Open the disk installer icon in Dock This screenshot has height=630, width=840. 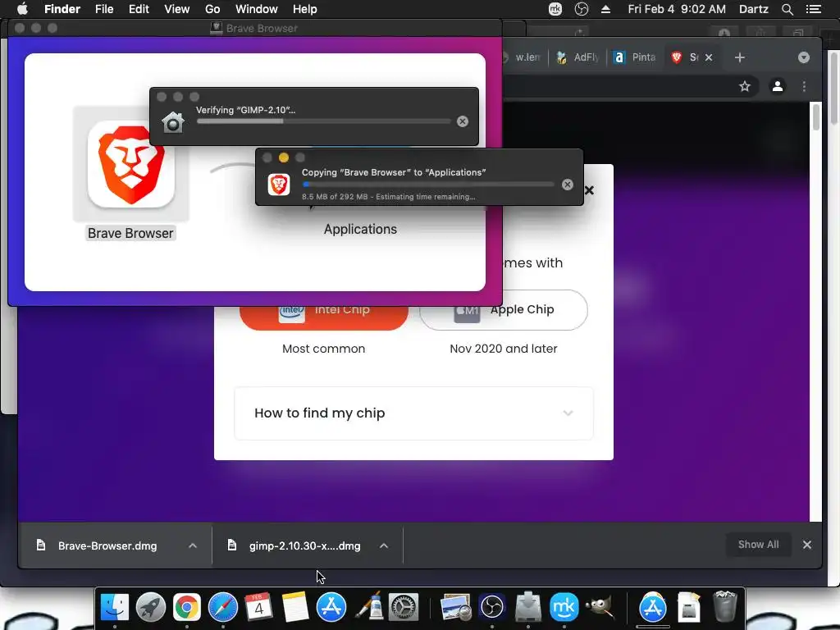[x=527, y=608]
